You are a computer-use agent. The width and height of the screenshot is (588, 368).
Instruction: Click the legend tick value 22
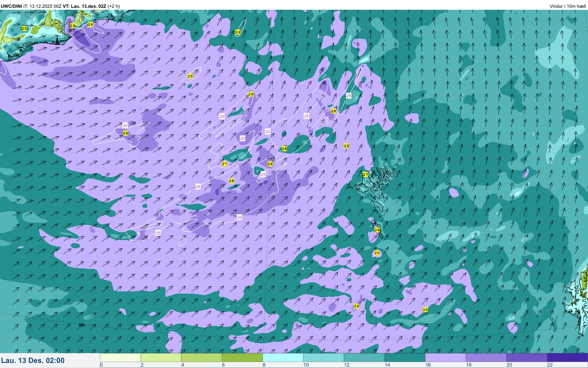pos(549,365)
